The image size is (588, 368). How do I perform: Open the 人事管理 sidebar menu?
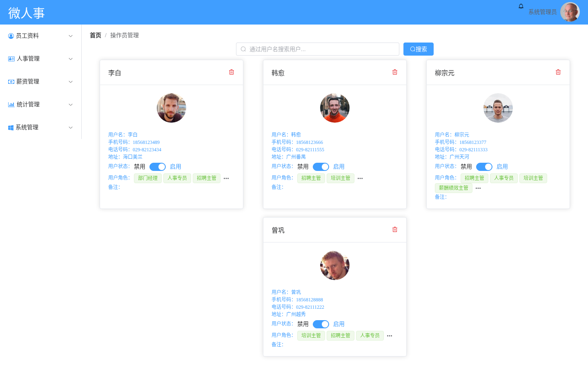coord(41,59)
